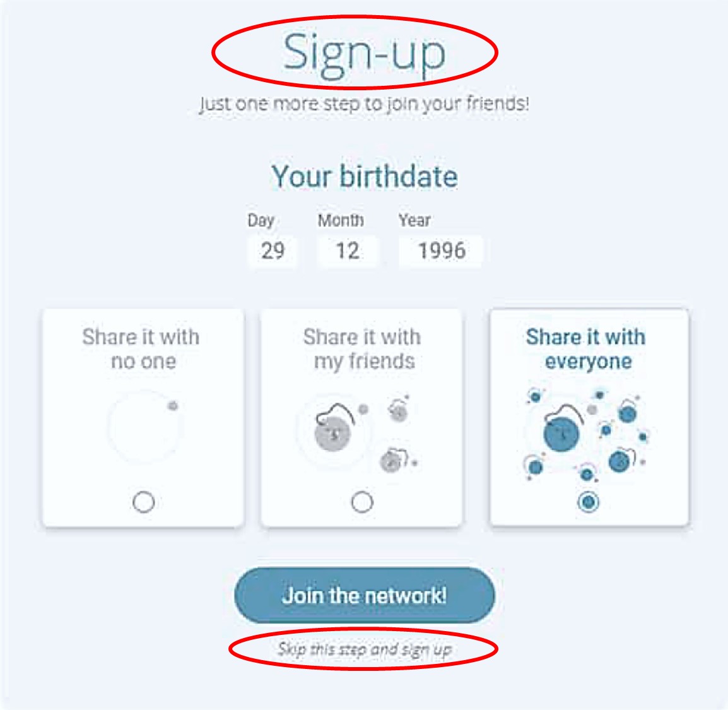This screenshot has width=728, height=710.
Task: Click the 'Month' label
Action: pos(341,220)
